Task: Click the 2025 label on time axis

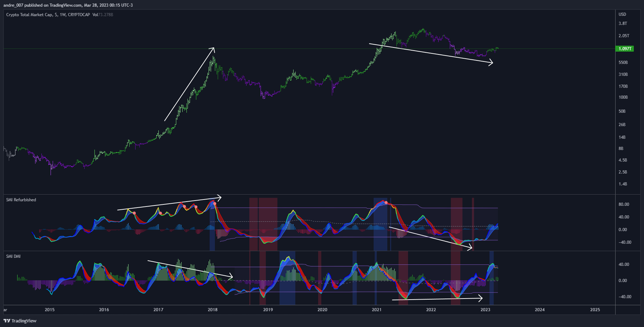Action: pos(595,310)
